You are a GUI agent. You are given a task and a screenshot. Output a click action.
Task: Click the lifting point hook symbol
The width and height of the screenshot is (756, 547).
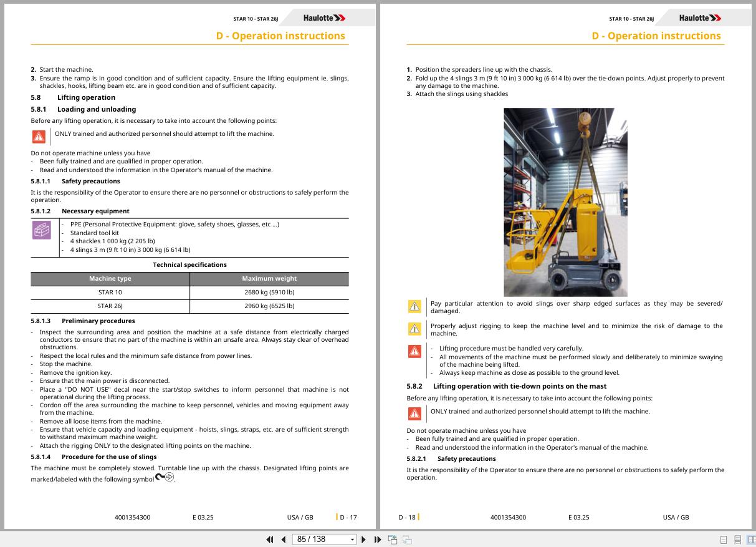click(x=165, y=477)
